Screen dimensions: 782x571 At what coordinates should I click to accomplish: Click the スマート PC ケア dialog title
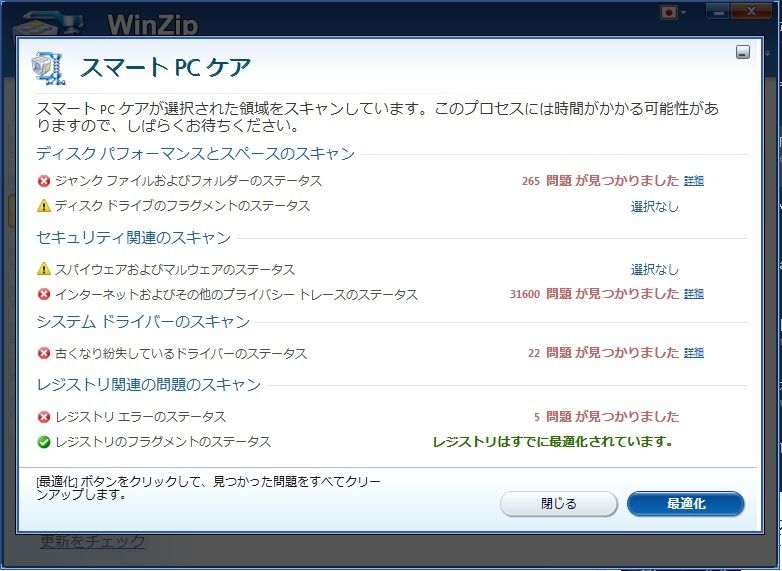pos(165,68)
